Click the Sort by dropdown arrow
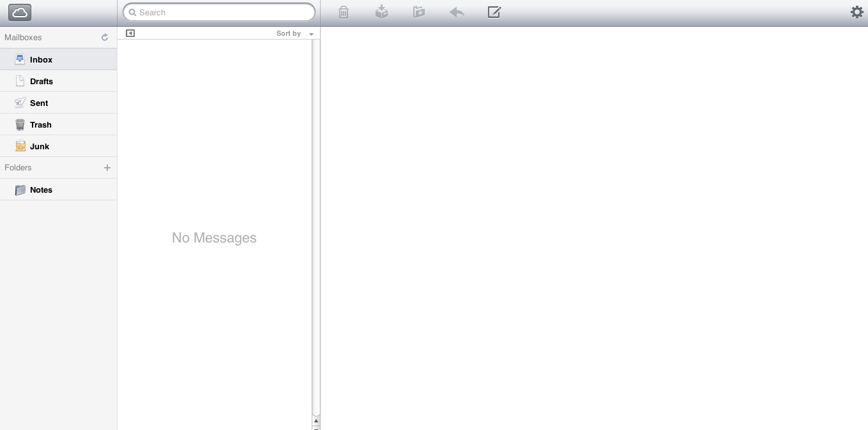Screen dimensions: 868x430 pos(312,34)
